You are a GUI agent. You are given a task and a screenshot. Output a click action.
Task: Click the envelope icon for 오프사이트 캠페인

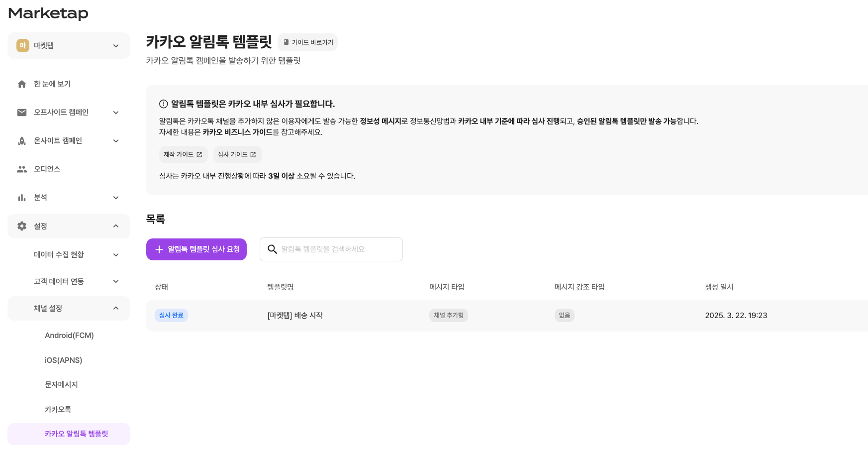(x=22, y=112)
